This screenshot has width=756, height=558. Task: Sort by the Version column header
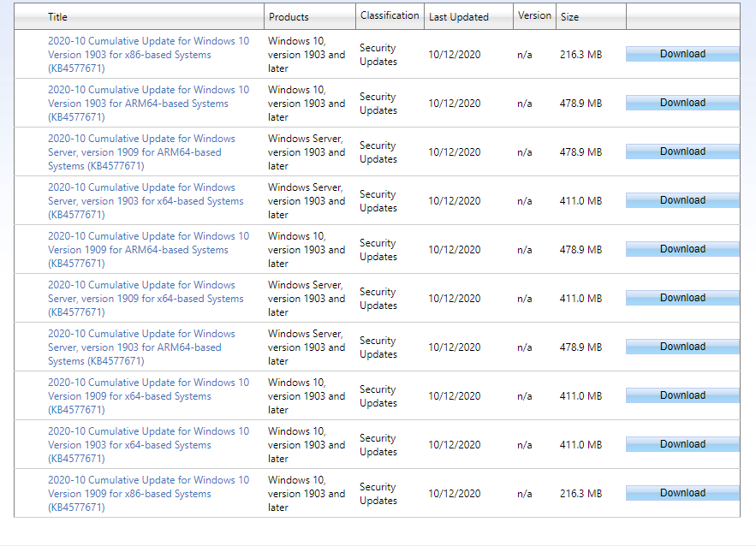click(x=534, y=15)
